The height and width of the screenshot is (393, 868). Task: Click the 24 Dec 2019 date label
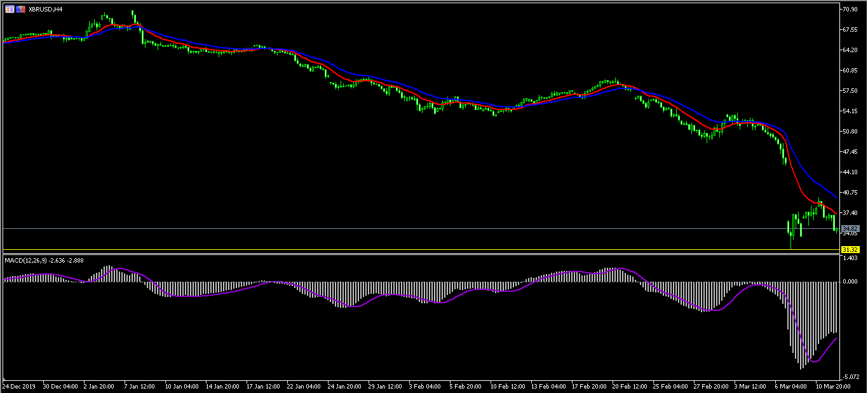click(19, 386)
